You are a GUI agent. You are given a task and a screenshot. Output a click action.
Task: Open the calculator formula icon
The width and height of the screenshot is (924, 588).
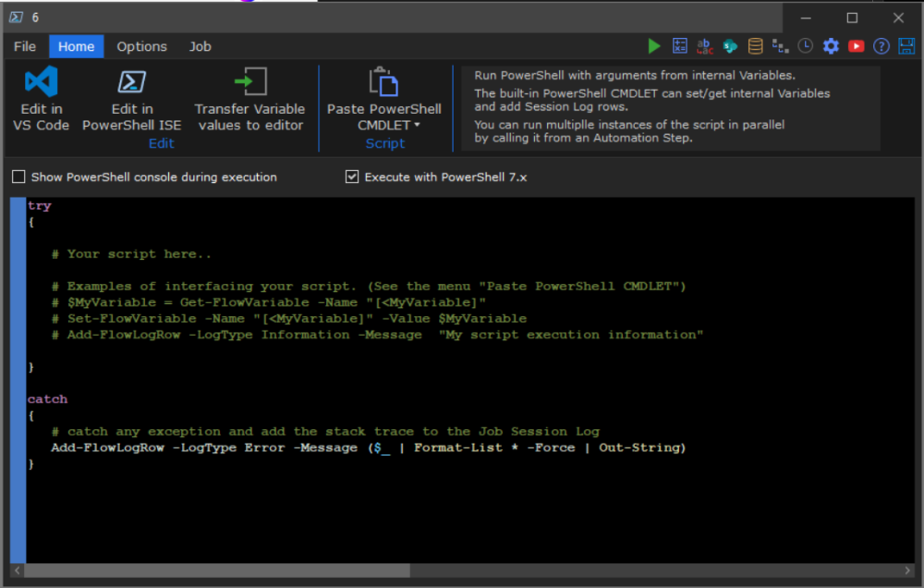(680, 46)
